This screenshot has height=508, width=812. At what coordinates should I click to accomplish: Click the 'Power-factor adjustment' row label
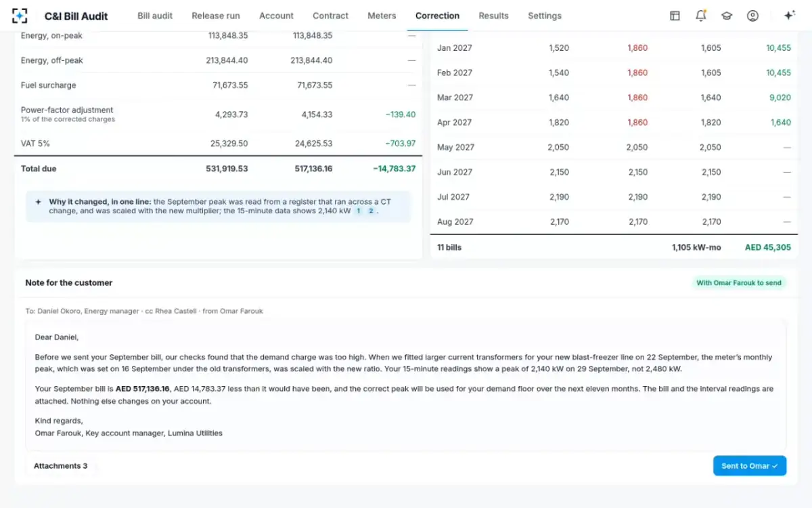click(67, 110)
